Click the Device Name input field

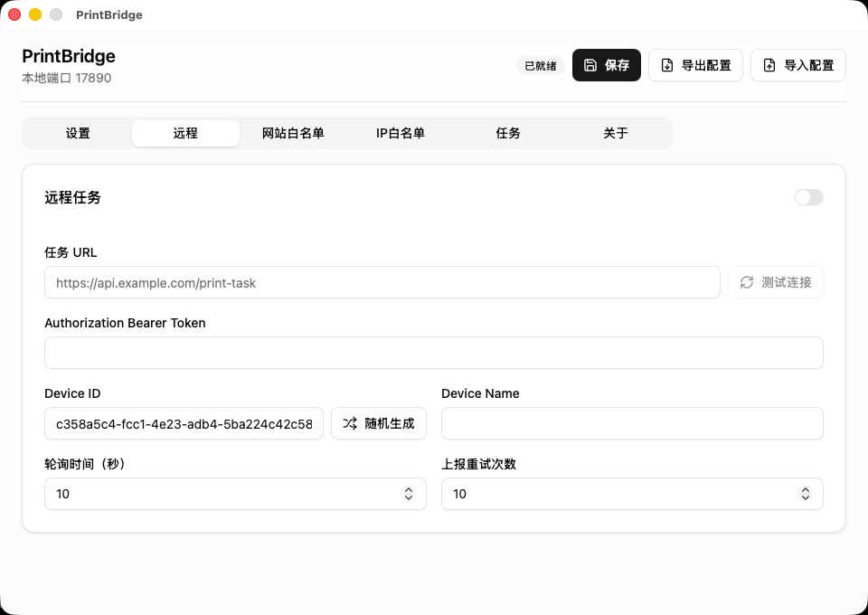pyautogui.click(x=632, y=423)
